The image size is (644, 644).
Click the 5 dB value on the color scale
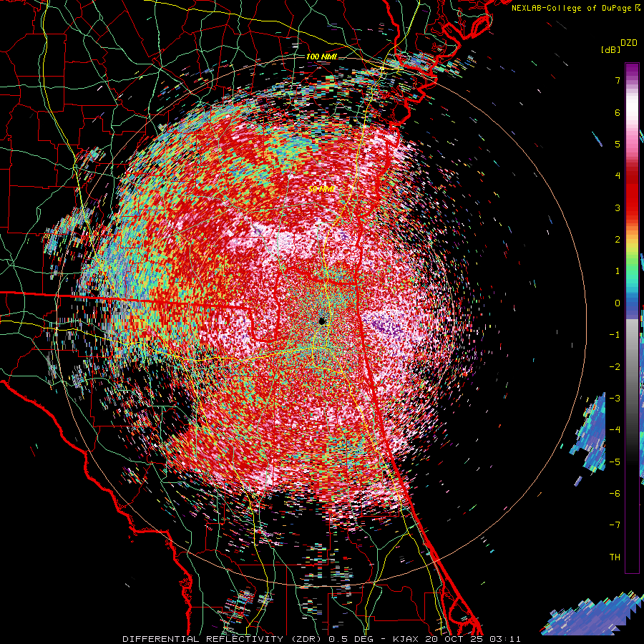(x=618, y=144)
